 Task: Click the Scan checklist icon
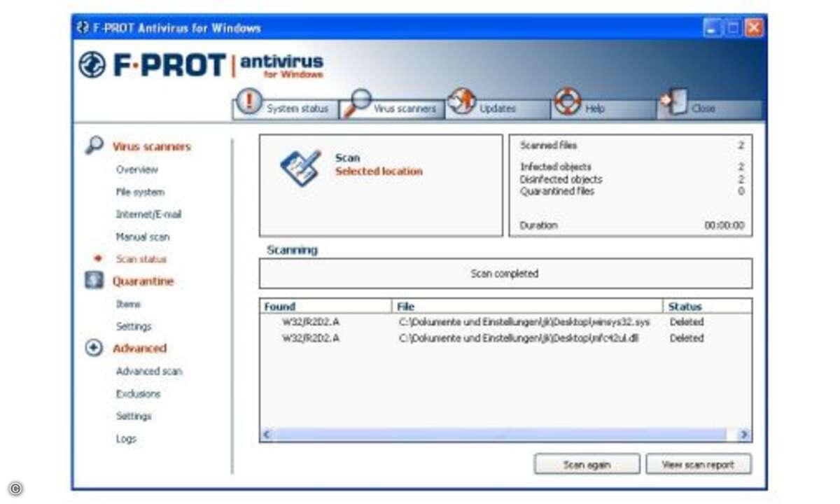point(301,168)
